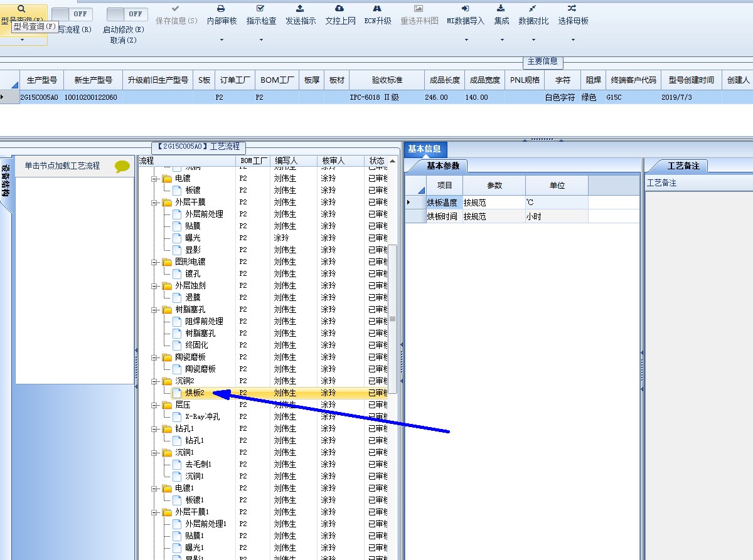Switch to the 基本信息 tab
753x560 pixels.
pos(425,149)
